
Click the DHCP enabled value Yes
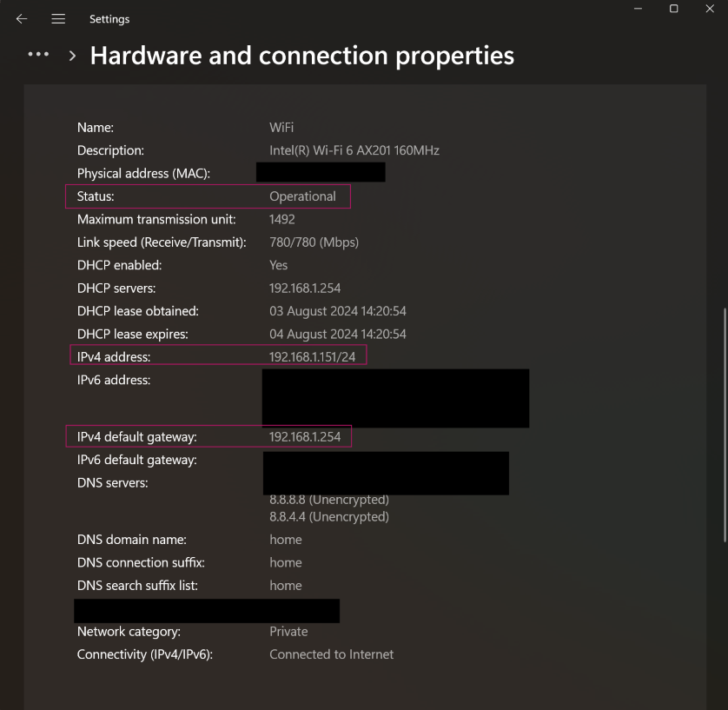[x=278, y=265]
